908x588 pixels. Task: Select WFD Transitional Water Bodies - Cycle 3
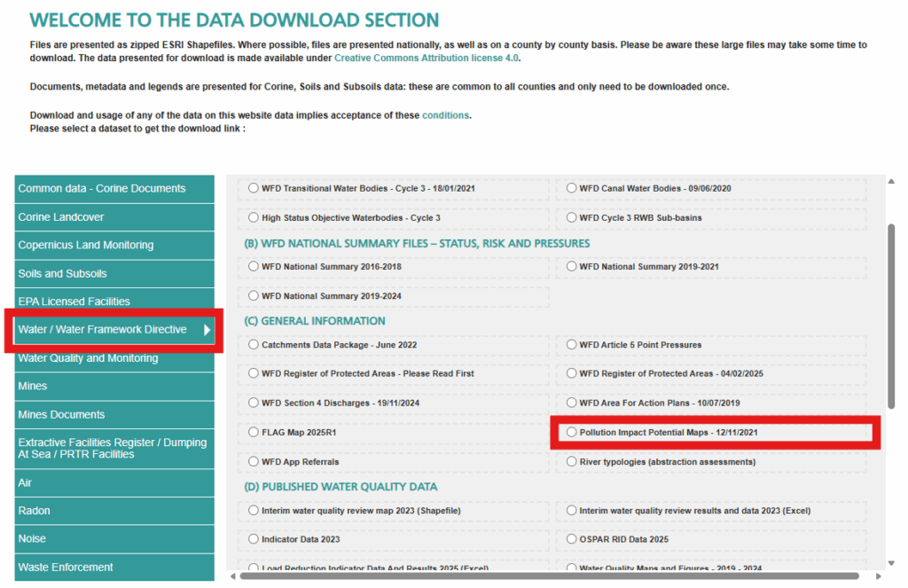click(255, 188)
